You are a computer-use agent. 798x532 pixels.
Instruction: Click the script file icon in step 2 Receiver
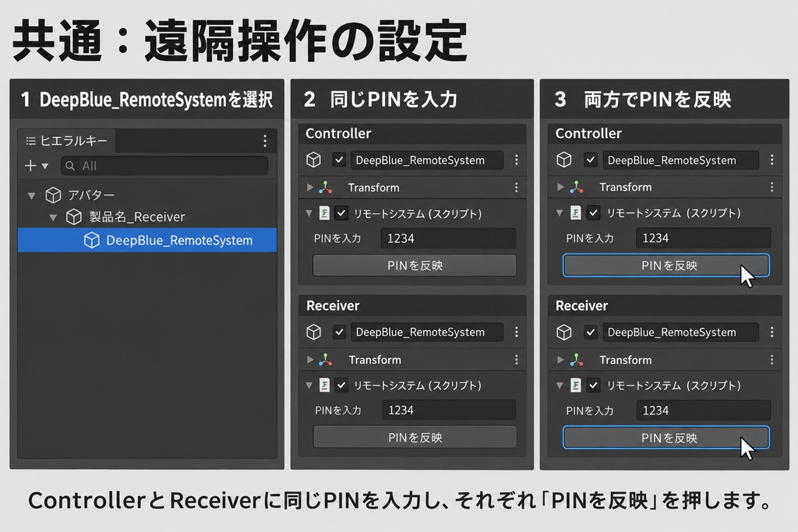(x=324, y=385)
